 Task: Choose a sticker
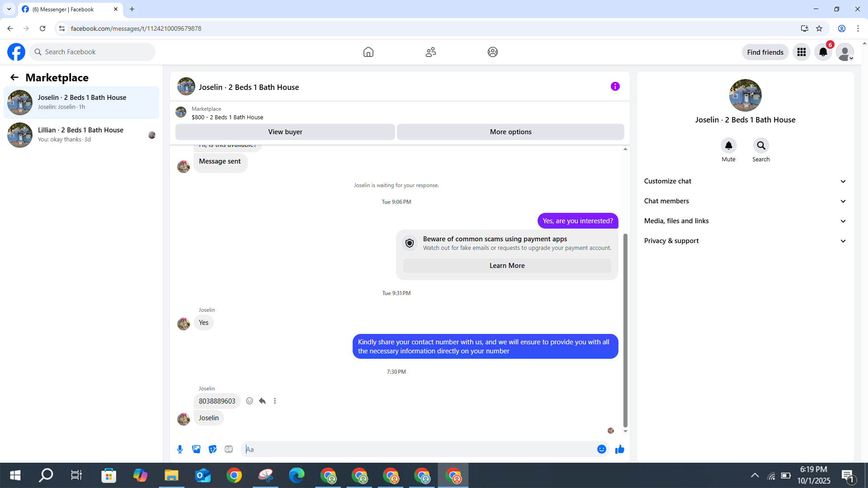point(212,449)
